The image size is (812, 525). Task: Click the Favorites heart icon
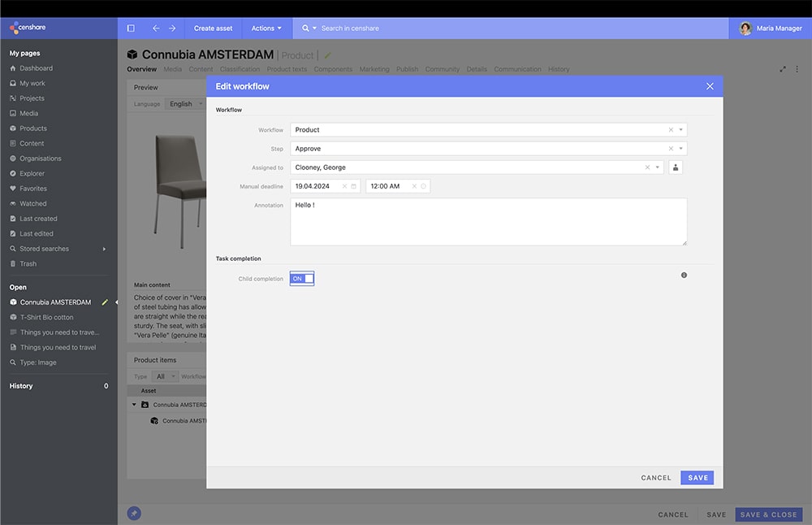(13, 189)
